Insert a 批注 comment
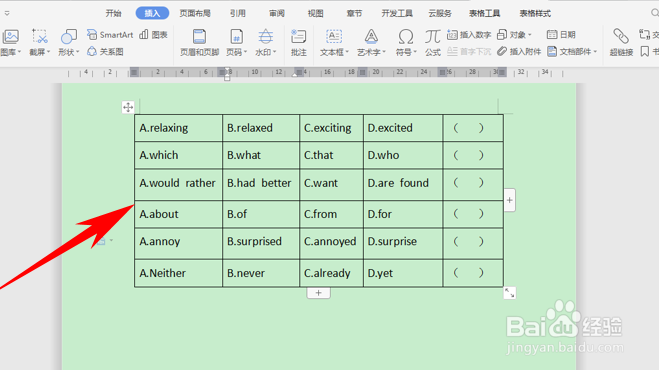Screen dimensions: 659x370 [x=298, y=42]
